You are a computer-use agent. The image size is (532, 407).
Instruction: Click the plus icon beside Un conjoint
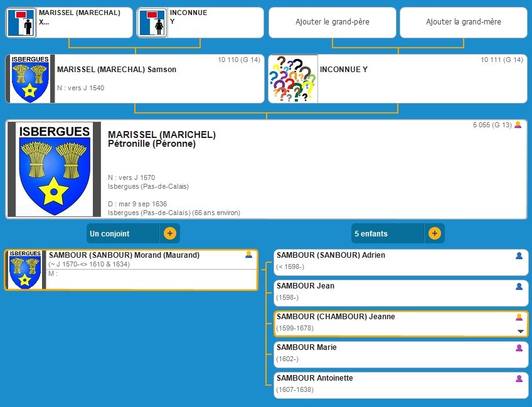(170, 233)
